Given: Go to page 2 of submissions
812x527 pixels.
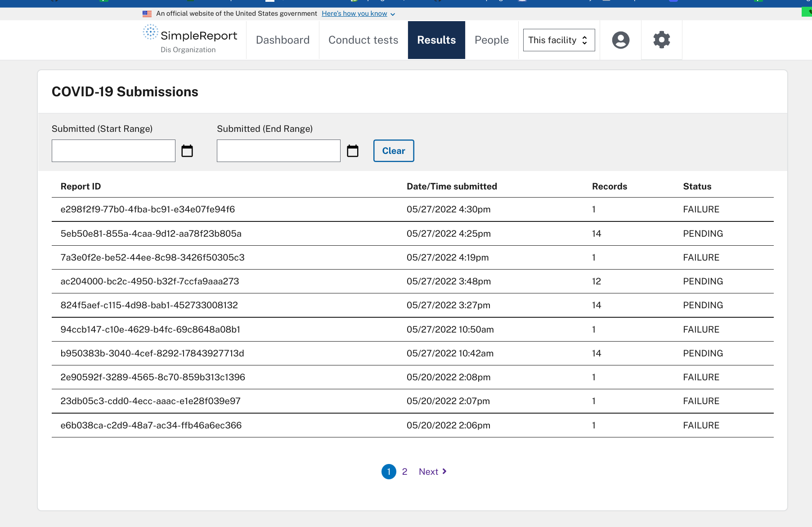Looking at the screenshot, I should click(404, 471).
